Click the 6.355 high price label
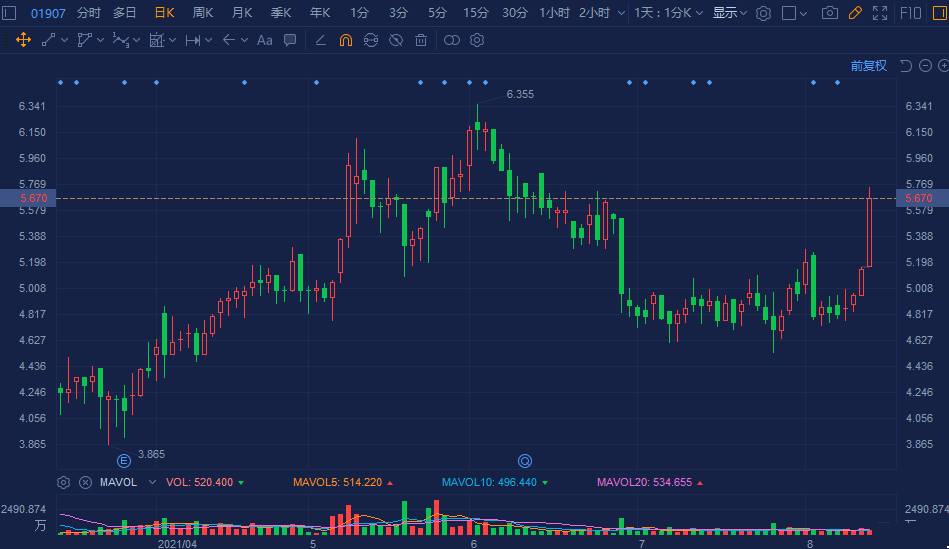Screen dimensions: 949x549 point(520,94)
